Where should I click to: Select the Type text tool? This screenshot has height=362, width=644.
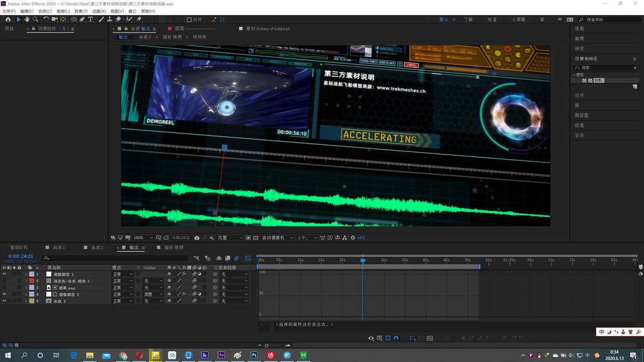pyautogui.click(x=91, y=19)
